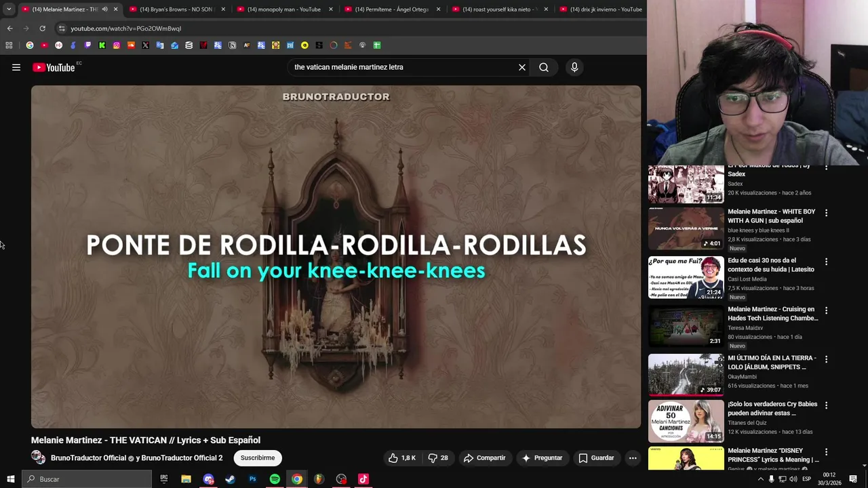Viewport: 868px width, 488px height.
Task: Open the volume control in system tray
Action: 793,479
